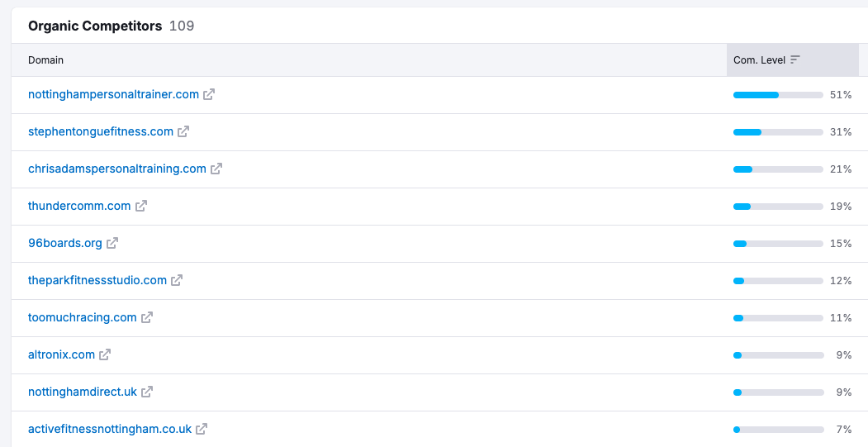
Task: Click the Com. Level column header
Action: 760,60
